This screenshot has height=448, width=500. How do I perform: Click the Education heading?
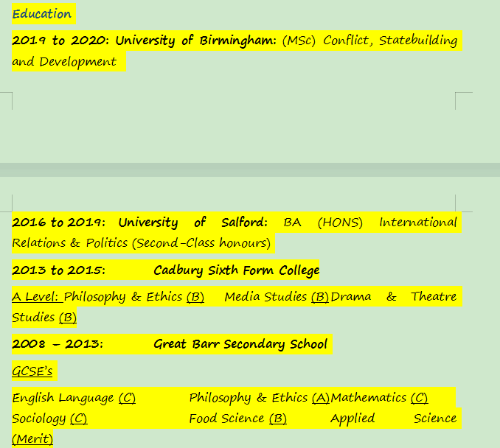point(42,14)
